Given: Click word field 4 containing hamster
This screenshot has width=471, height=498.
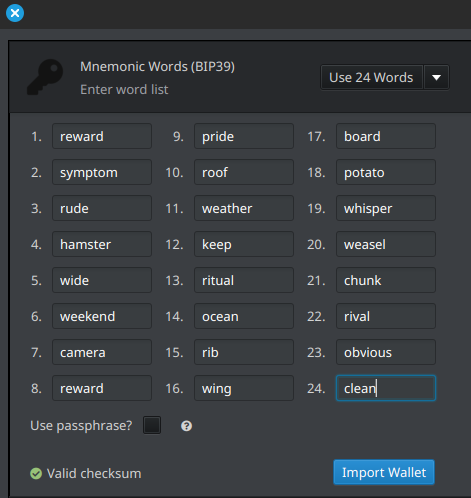Looking at the screenshot, I should point(102,244).
